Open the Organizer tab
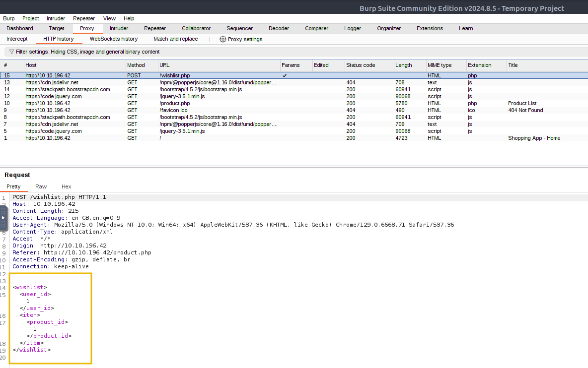Screen dimensions: 588x368 coord(389,28)
